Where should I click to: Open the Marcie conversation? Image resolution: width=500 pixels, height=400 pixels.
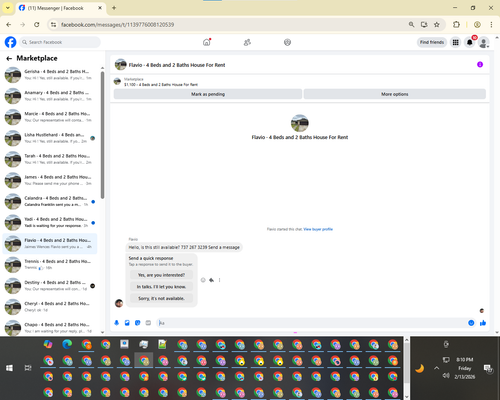(x=50, y=117)
